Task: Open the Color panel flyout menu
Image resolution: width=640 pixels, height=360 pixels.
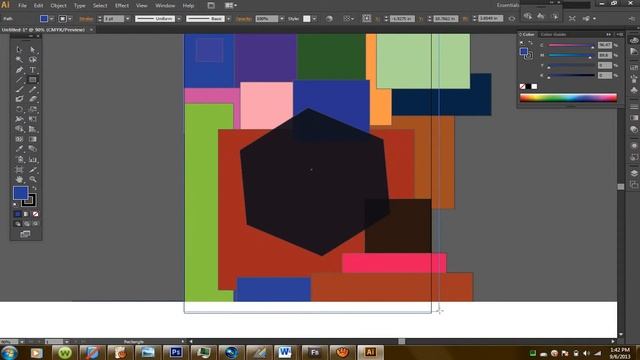Action: [620, 34]
